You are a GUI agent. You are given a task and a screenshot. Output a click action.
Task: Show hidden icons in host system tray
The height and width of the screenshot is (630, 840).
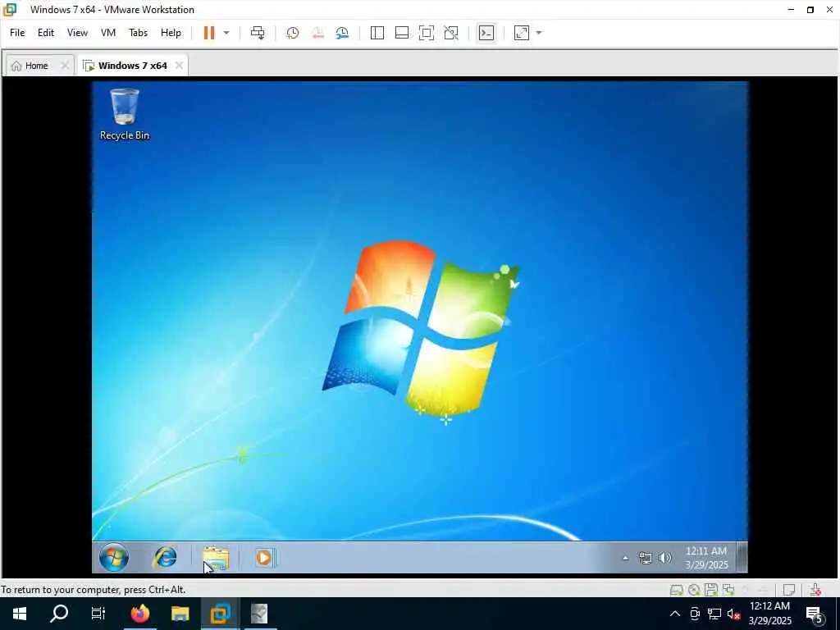point(675,614)
